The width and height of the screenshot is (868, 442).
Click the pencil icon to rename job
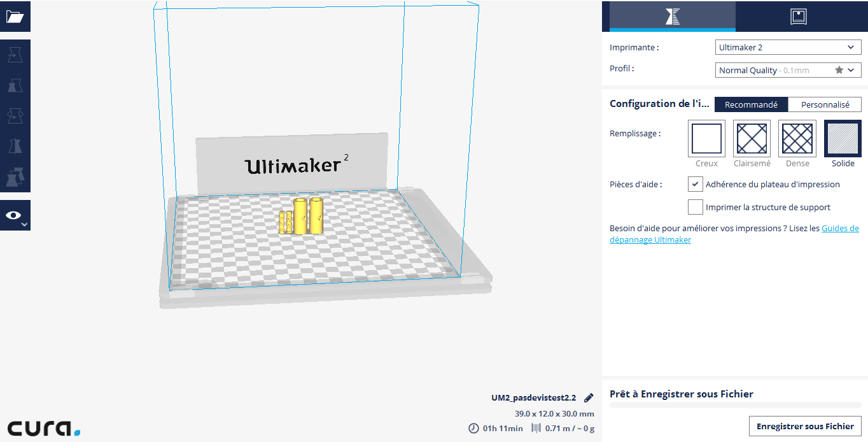[x=589, y=398]
